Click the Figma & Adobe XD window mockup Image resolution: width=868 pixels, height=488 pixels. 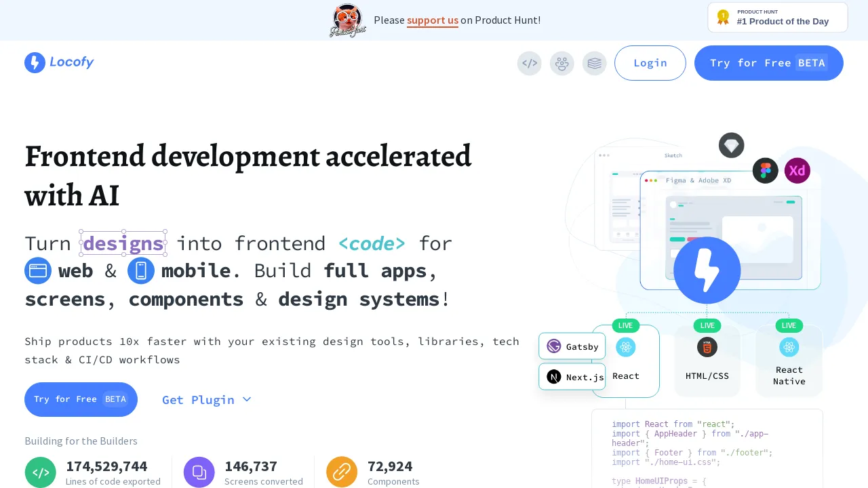coord(730,230)
